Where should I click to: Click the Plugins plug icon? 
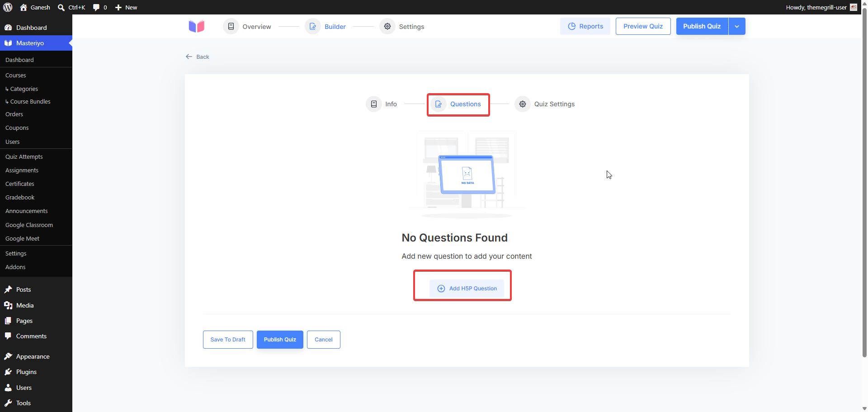[x=8, y=372]
